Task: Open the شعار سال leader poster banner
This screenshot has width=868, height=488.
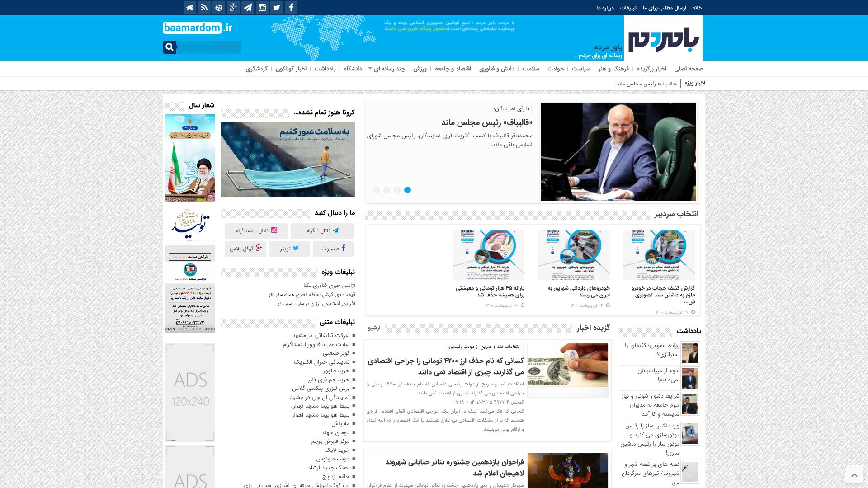Action: pos(190,158)
